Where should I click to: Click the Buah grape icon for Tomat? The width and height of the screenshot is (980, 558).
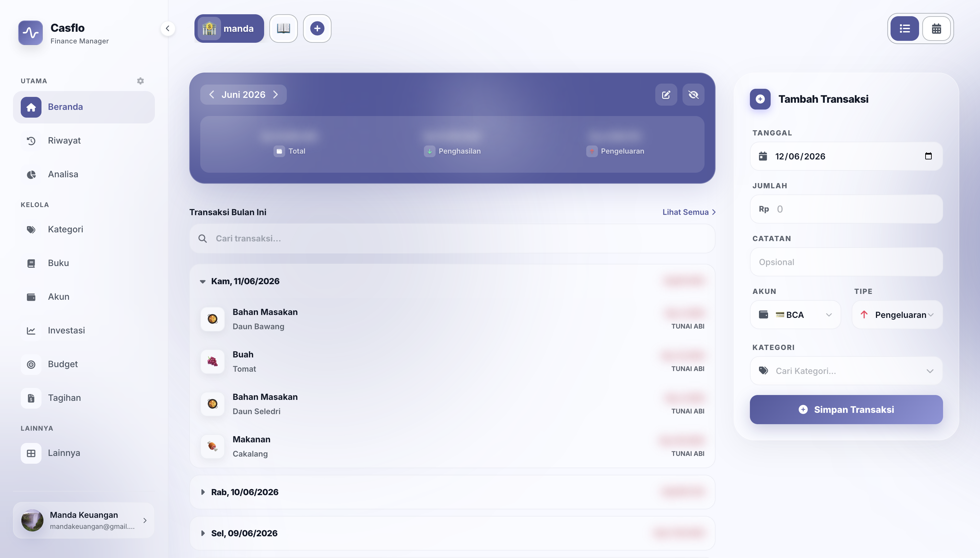[212, 361]
